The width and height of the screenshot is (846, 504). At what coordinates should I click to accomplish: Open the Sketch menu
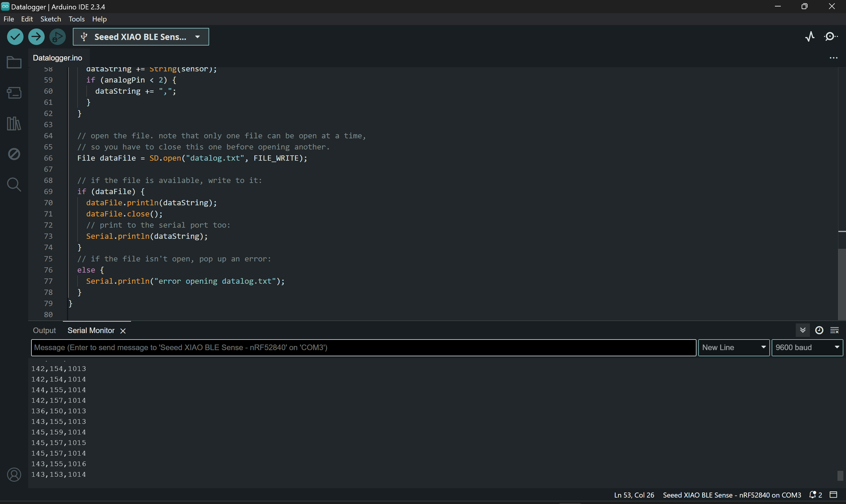51,19
